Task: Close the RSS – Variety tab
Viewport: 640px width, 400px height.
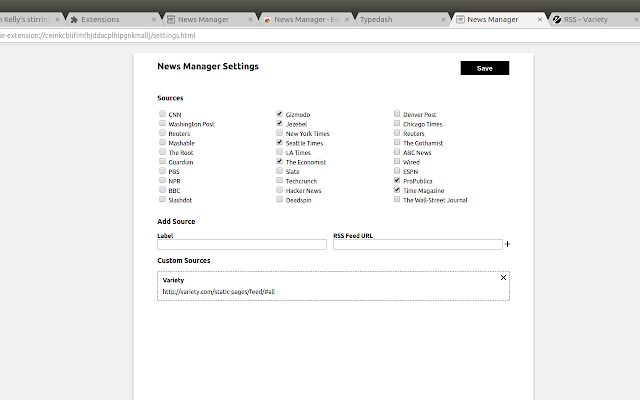Action: [636, 20]
